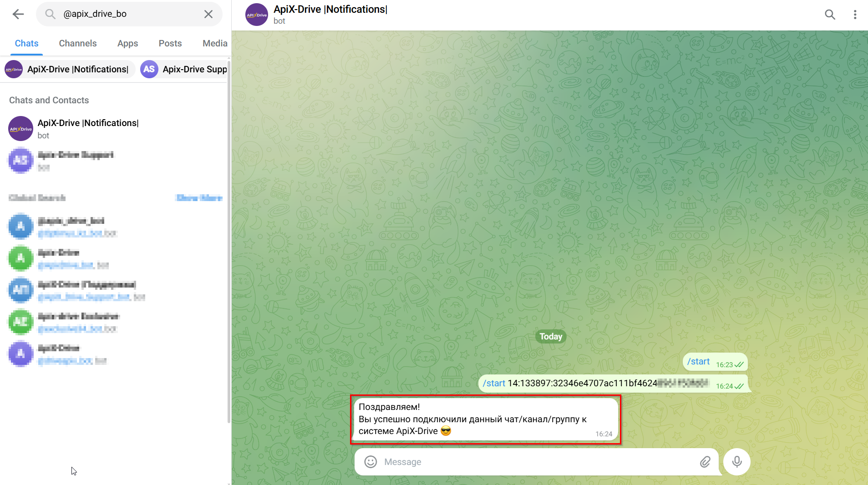This screenshot has width=868, height=485.
Task: Attach a file with the paperclip icon
Action: click(705, 462)
